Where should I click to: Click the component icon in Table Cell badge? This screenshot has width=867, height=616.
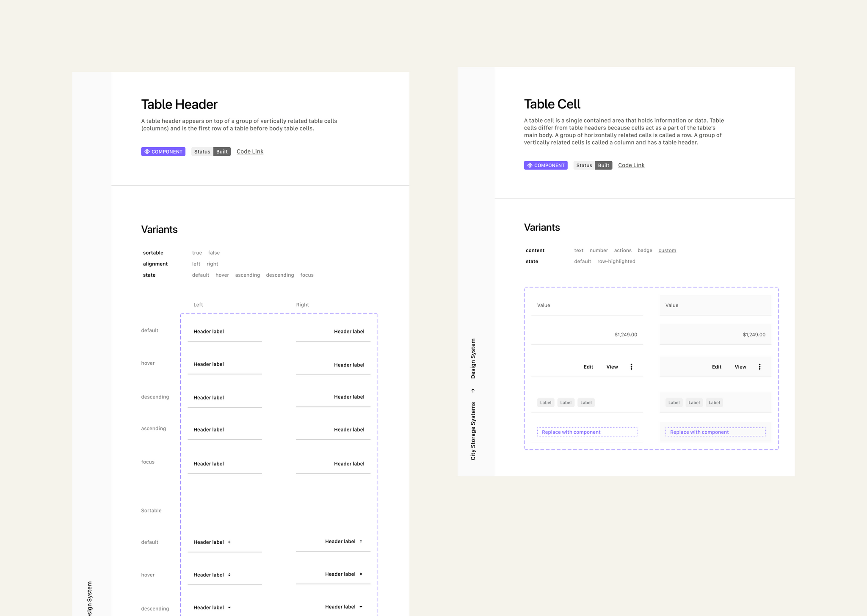tap(530, 165)
